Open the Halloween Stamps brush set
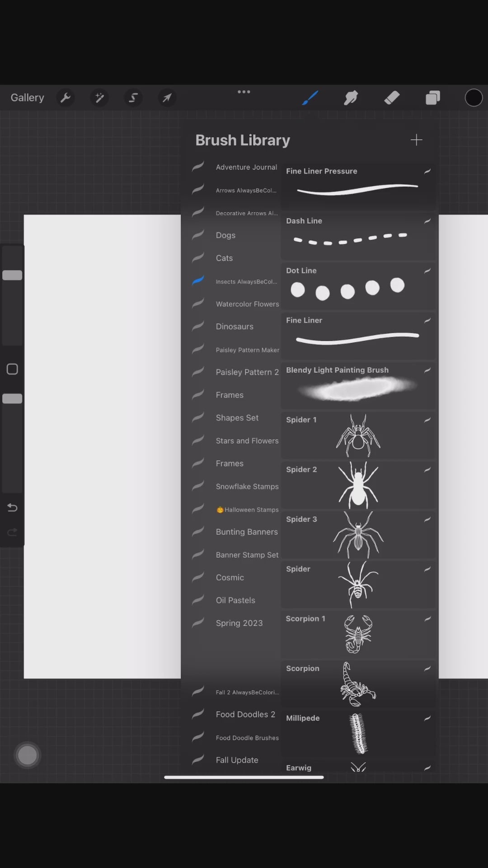This screenshot has width=488, height=868. (x=251, y=509)
